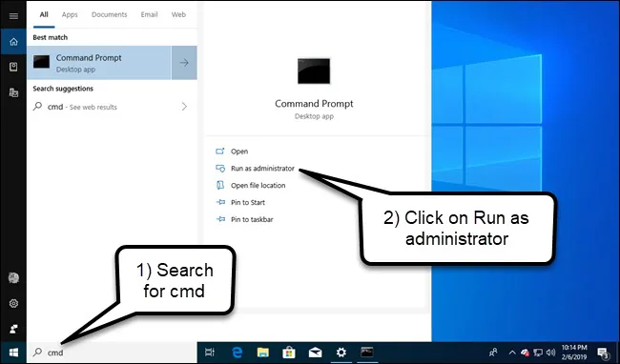The height and width of the screenshot is (364, 620).
Task: Open File Explorer from taskbar
Action: (262, 353)
